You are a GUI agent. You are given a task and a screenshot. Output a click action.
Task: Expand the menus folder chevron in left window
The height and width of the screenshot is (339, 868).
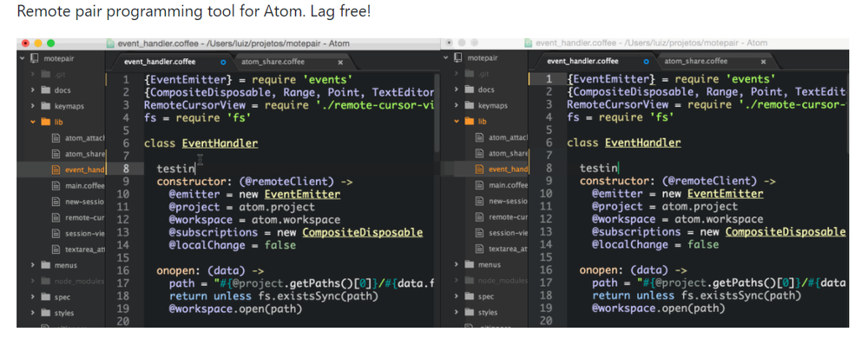coord(33,265)
